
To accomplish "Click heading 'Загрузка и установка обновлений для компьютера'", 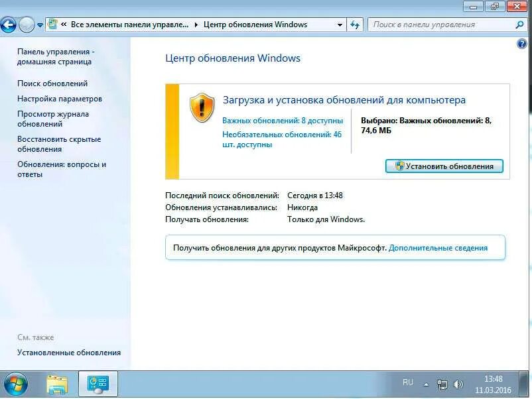I will (x=344, y=100).
